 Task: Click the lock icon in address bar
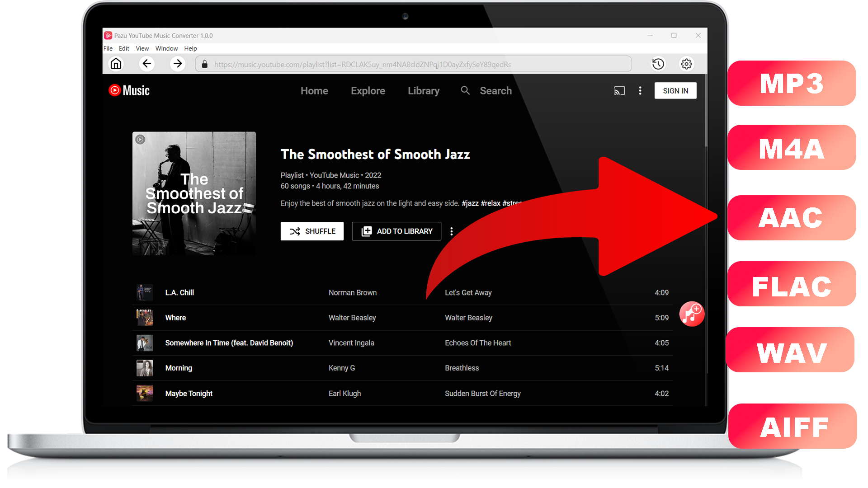204,64
